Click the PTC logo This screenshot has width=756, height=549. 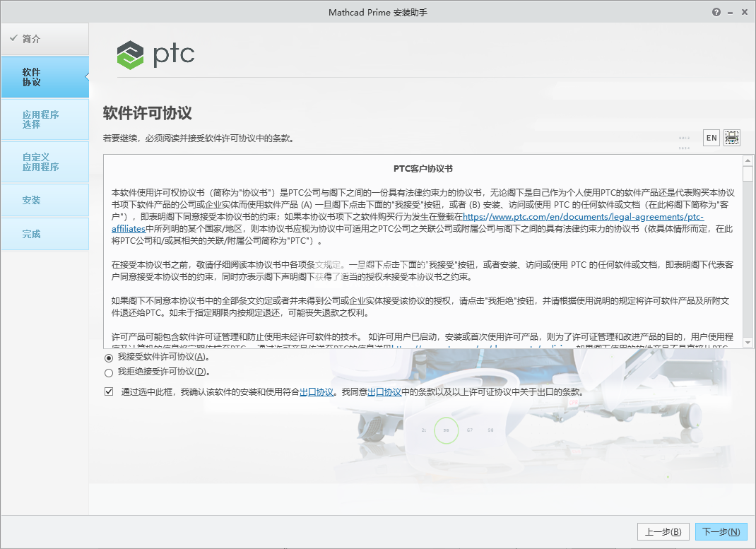pyautogui.click(x=155, y=54)
